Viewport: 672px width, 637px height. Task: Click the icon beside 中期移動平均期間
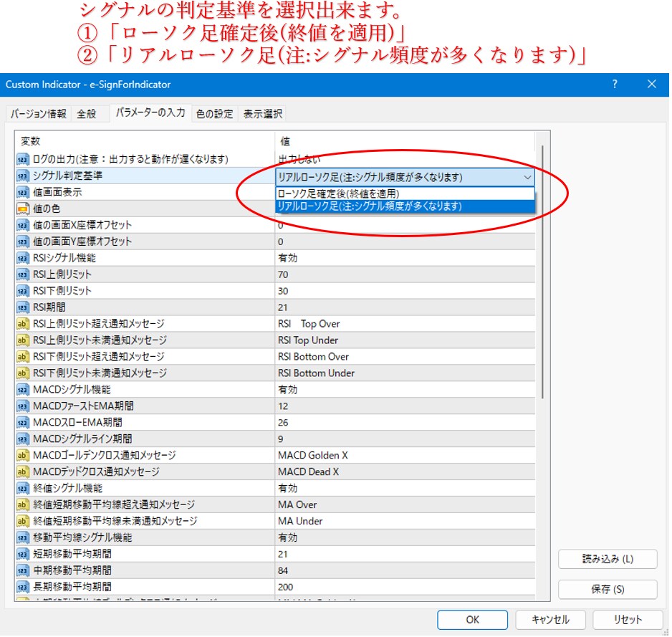tap(22, 570)
